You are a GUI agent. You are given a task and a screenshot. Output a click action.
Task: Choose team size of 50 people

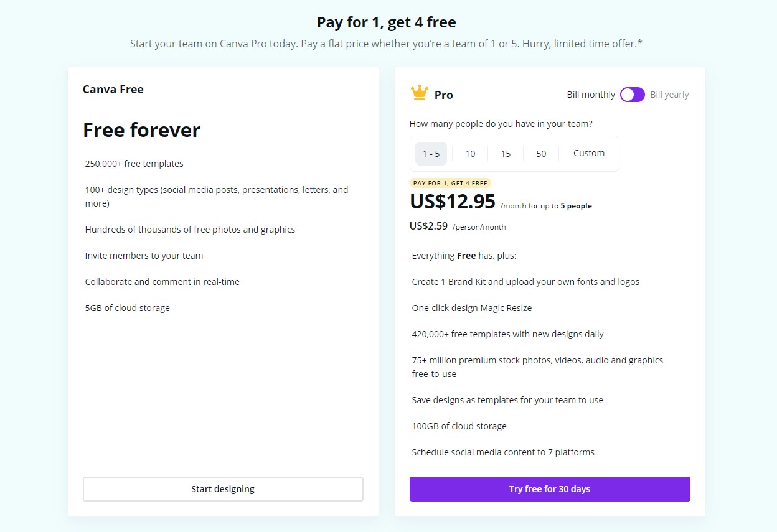pos(541,154)
